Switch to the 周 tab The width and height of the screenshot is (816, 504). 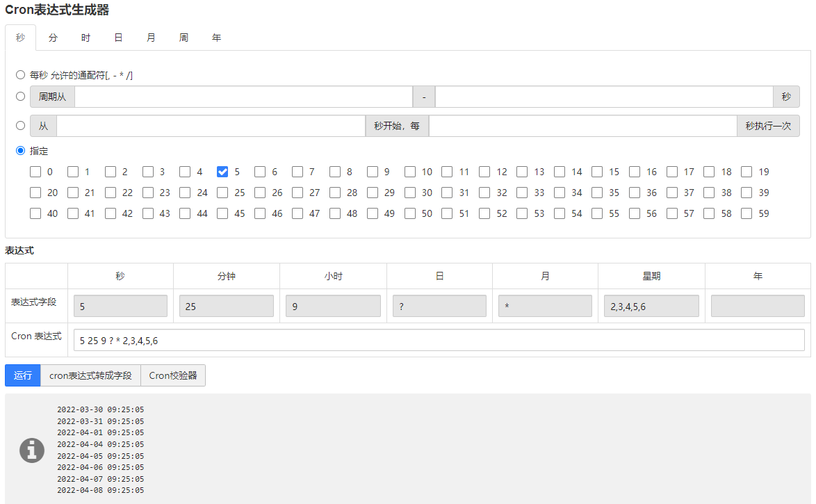(x=183, y=38)
